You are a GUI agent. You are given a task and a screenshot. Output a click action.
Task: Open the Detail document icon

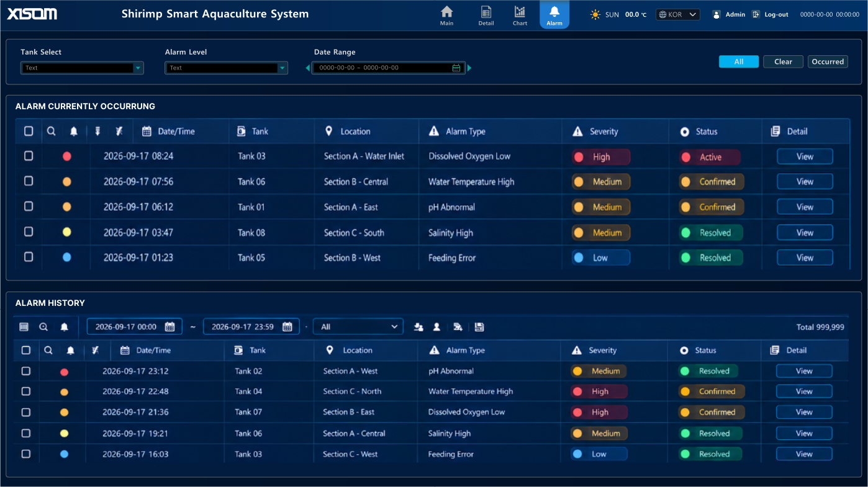tap(486, 12)
